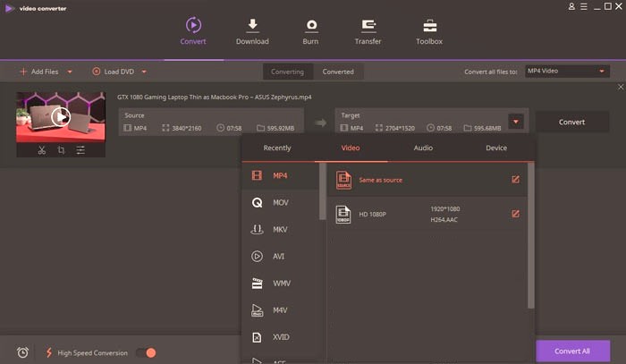The width and height of the screenshot is (626, 364).
Task: Click the preset list scrollbar
Action: point(530,235)
